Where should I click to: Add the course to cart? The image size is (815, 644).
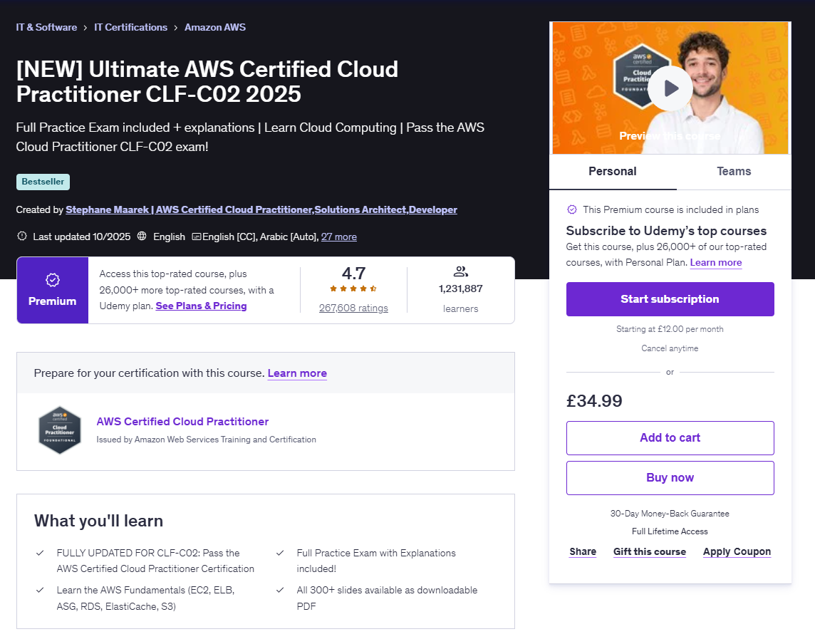670,438
